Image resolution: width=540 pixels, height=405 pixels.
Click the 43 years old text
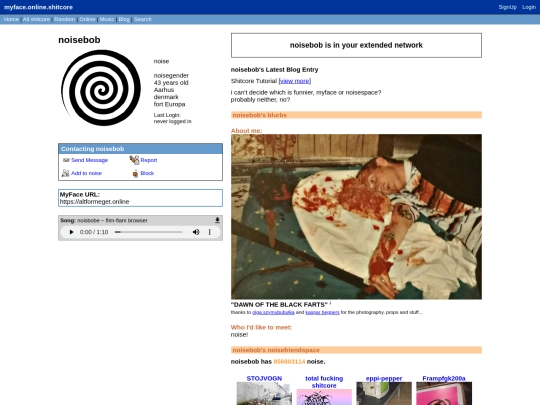(x=171, y=83)
